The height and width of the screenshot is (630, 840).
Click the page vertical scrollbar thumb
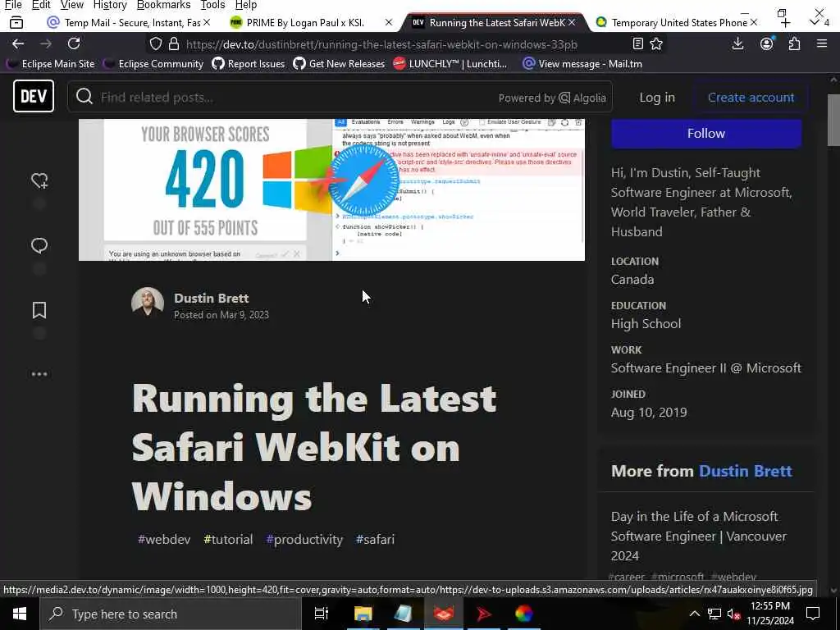[833, 121]
